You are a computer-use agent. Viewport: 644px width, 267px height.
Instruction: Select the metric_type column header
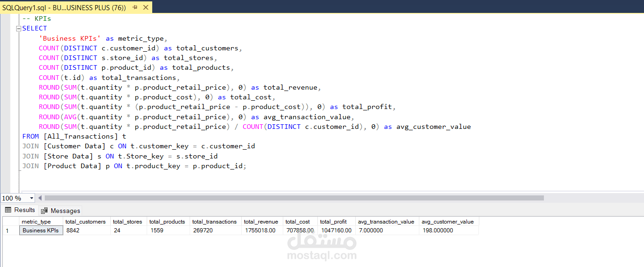click(x=41, y=222)
